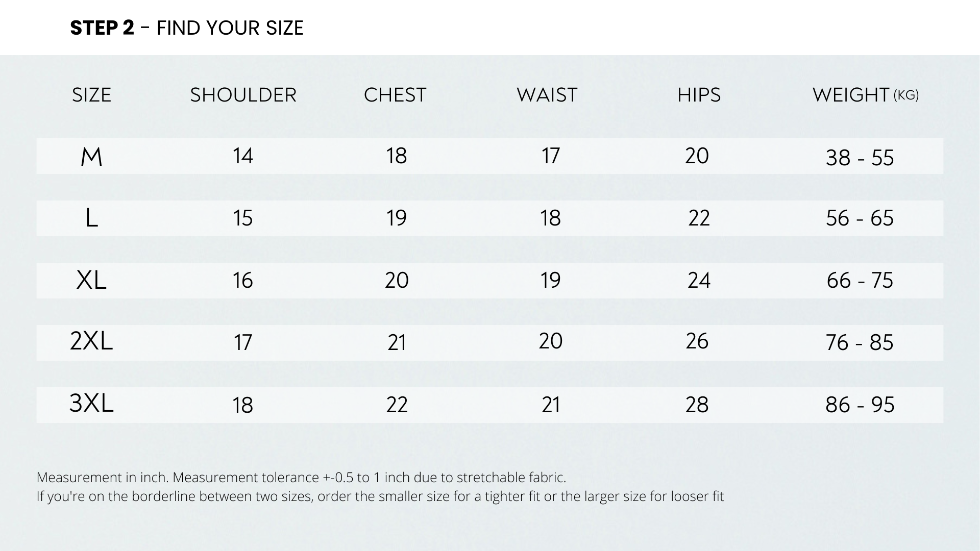Click the measurement tolerance note text
Viewport: 980px width, 551px height.
[301, 478]
